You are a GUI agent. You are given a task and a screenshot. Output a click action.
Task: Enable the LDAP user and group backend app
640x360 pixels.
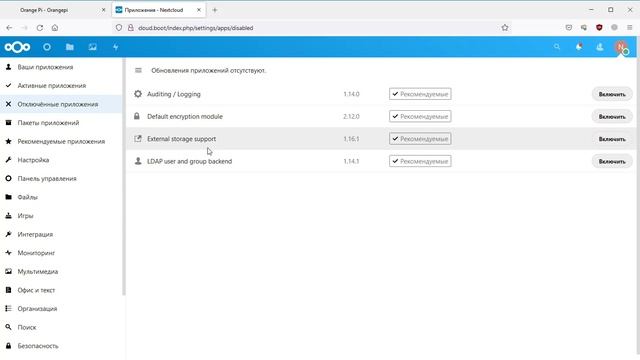tap(612, 162)
